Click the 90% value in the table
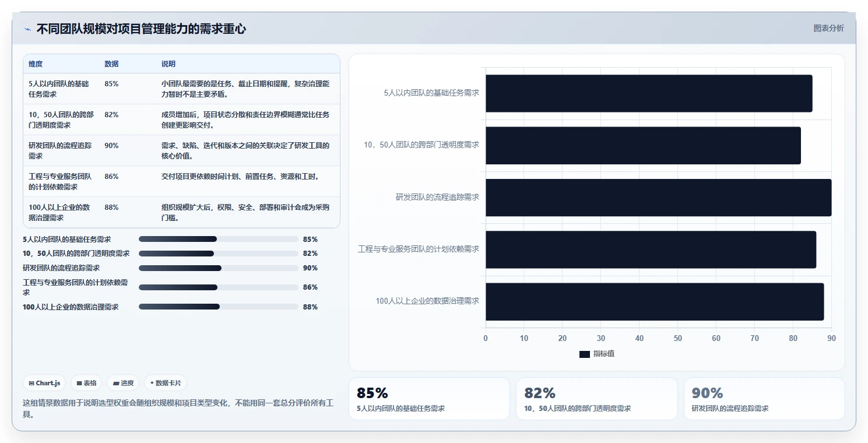This screenshot has width=868, height=443. (111, 146)
